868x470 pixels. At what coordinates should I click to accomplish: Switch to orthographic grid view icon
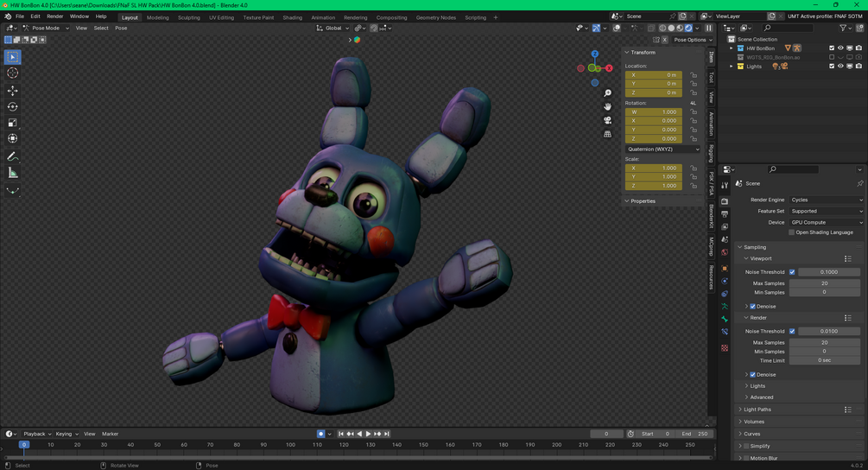tap(608, 134)
